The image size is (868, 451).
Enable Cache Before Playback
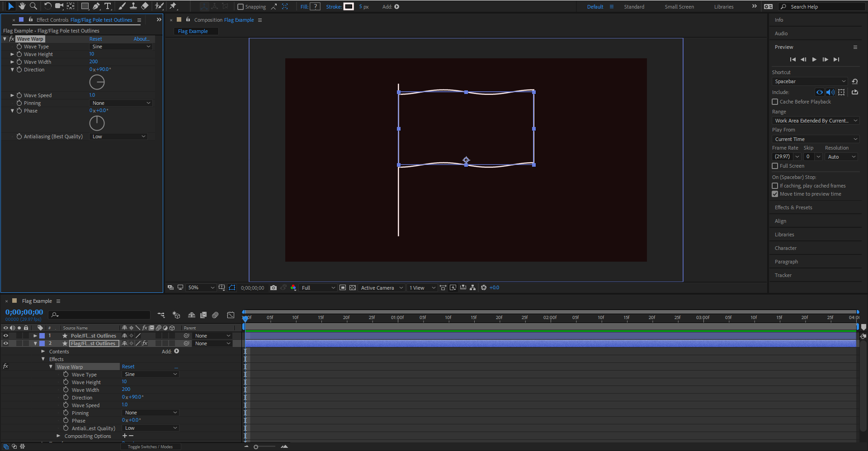(775, 102)
